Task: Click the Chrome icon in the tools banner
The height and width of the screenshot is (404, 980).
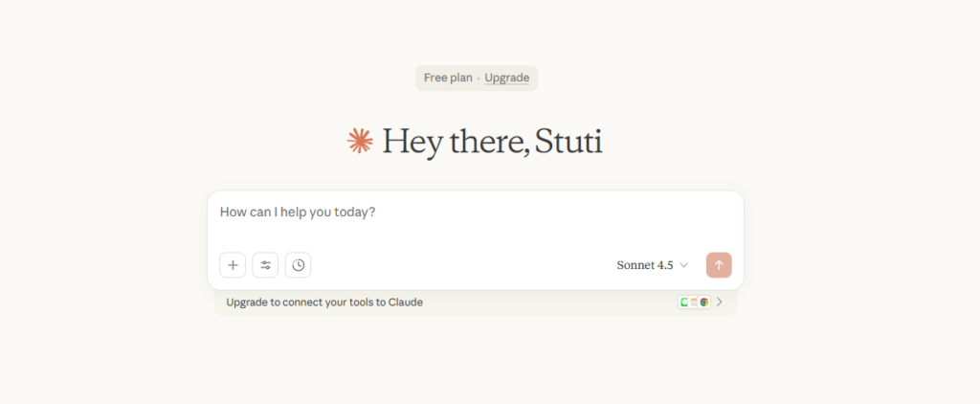Action: [704, 303]
